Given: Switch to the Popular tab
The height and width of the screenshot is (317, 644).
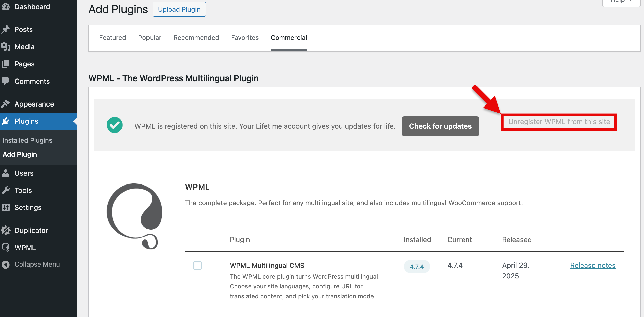Looking at the screenshot, I should pos(150,38).
